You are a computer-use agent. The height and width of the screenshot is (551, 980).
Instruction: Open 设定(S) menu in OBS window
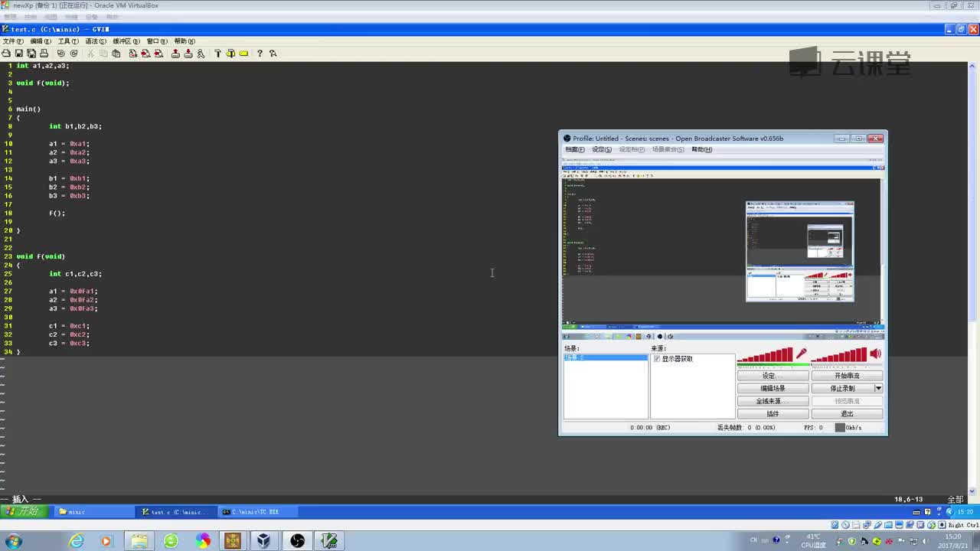click(x=602, y=149)
